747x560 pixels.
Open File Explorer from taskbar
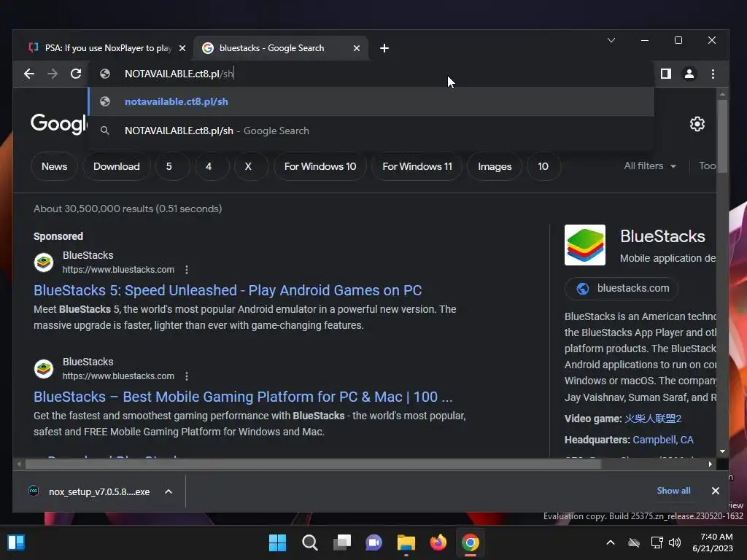coord(406,542)
